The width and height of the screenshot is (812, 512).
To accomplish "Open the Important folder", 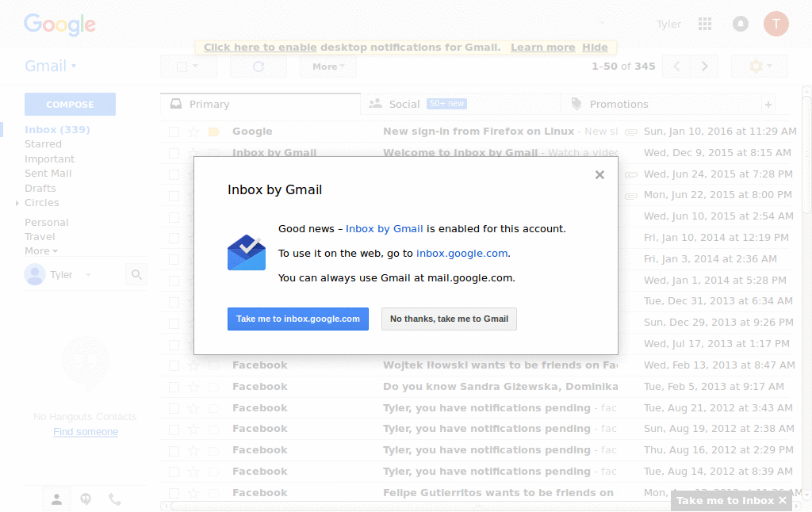I will pos(49,159).
